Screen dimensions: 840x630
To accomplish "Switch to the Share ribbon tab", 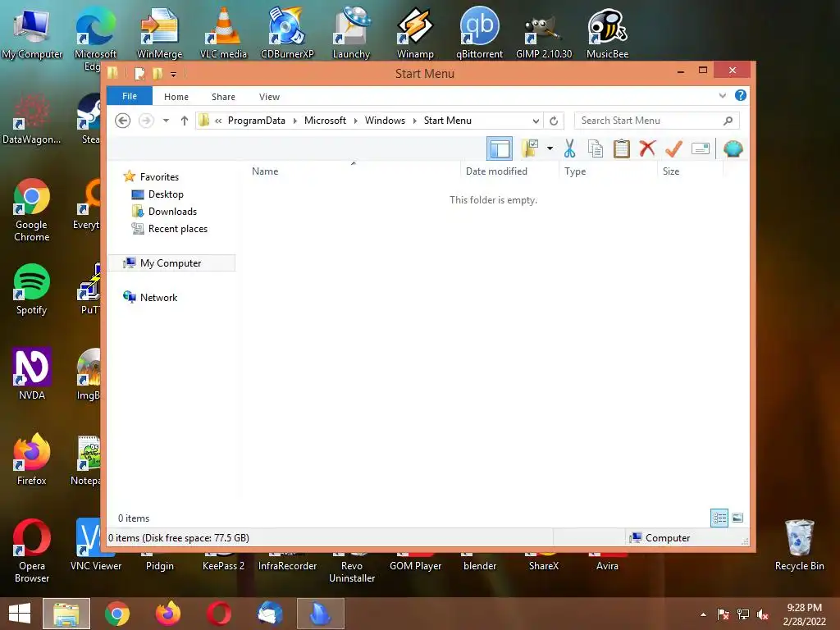I will coord(223,97).
